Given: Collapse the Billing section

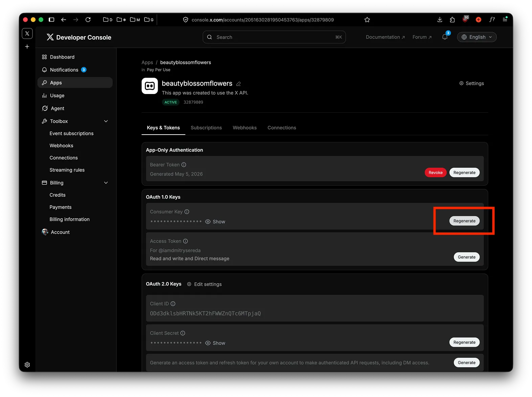Looking at the screenshot, I should coord(106,183).
